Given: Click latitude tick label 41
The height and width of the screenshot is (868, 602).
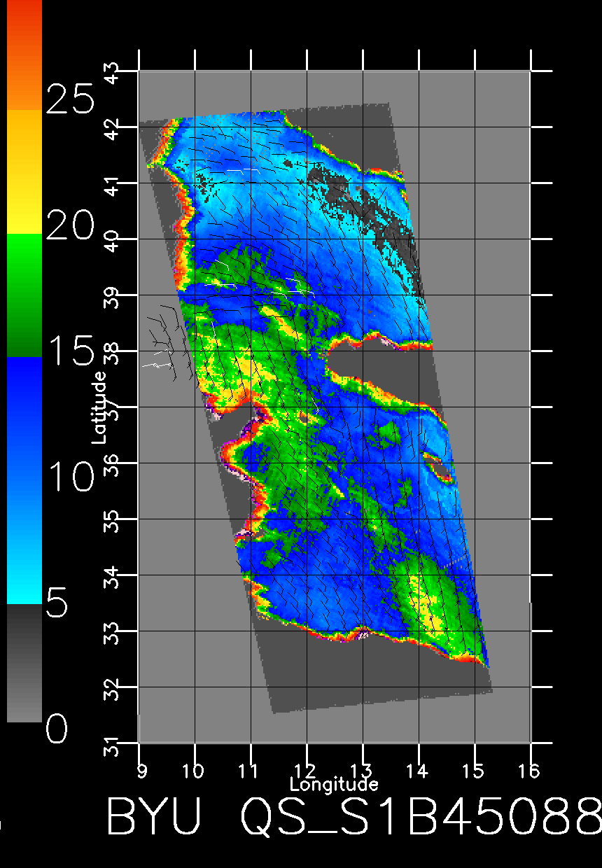Looking at the screenshot, I should click(x=112, y=185).
